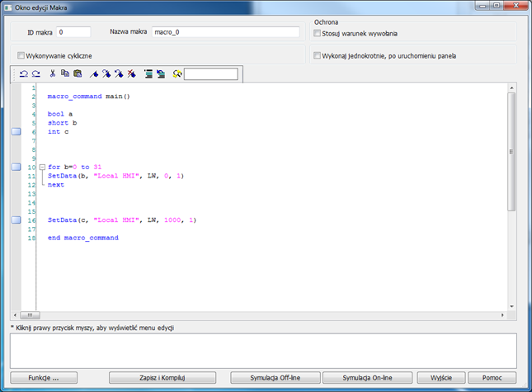Redo the last undone edit

[x=36, y=73]
